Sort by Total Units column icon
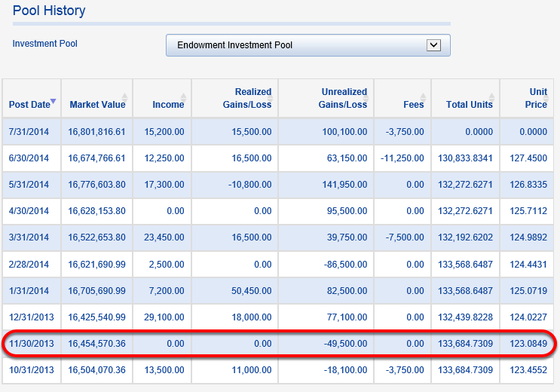The height and width of the screenshot is (392, 560). click(x=491, y=98)
